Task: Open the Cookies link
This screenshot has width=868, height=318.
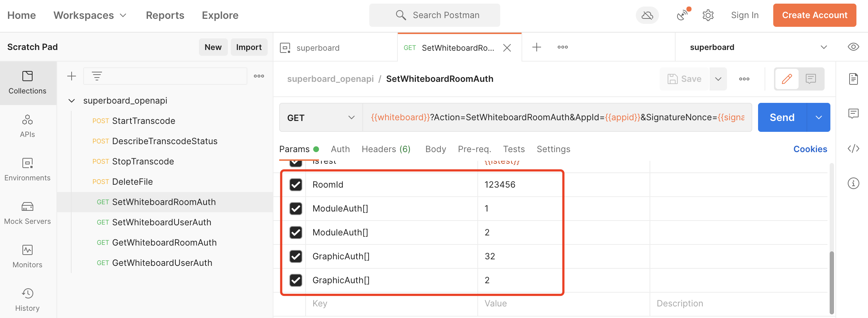Action: click(x=810, y=149)
